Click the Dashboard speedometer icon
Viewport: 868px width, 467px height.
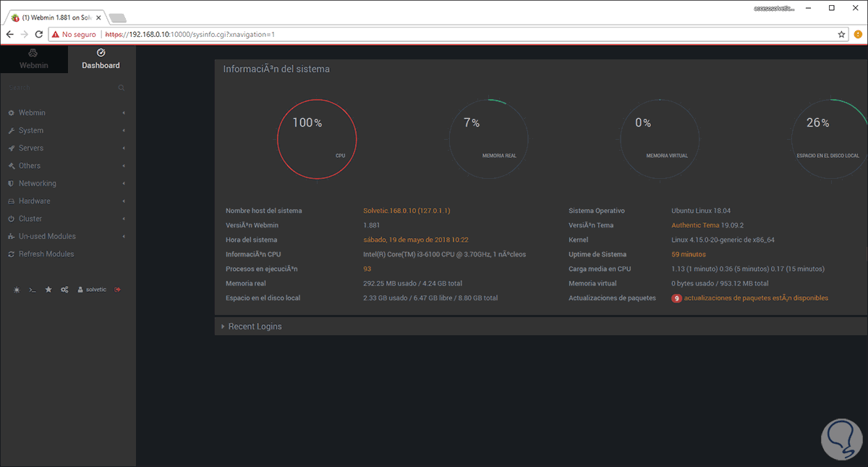coord(101,53)
